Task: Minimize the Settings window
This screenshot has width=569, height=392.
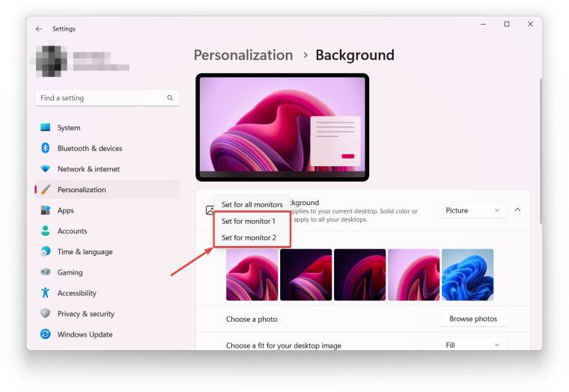Action: click(x=484, y=24)
